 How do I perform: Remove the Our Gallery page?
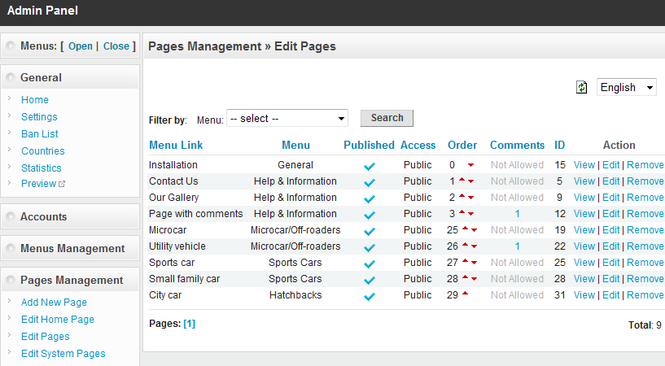(645, 198)
